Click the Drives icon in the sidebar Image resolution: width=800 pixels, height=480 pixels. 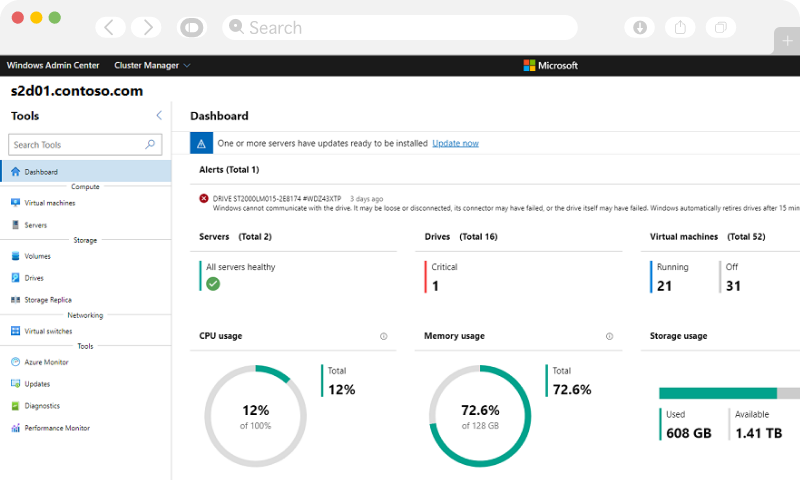click(x=15, y=277)
